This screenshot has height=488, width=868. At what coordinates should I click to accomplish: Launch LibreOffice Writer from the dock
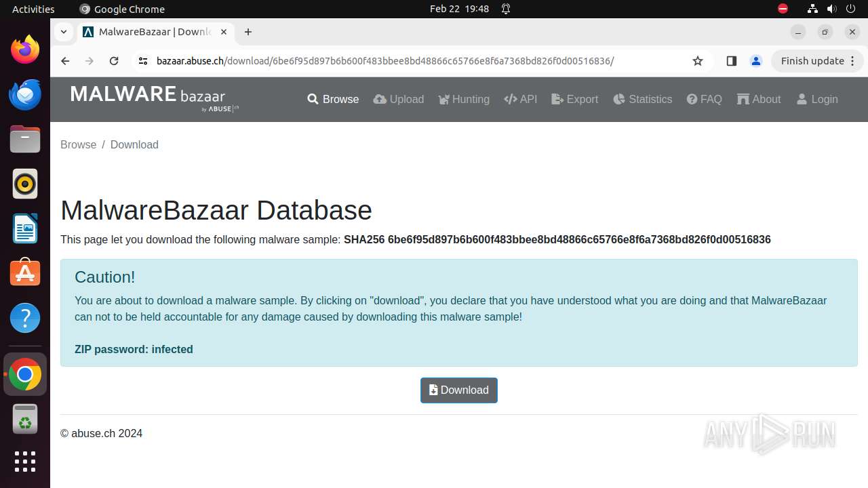click(x=25, y=228)
